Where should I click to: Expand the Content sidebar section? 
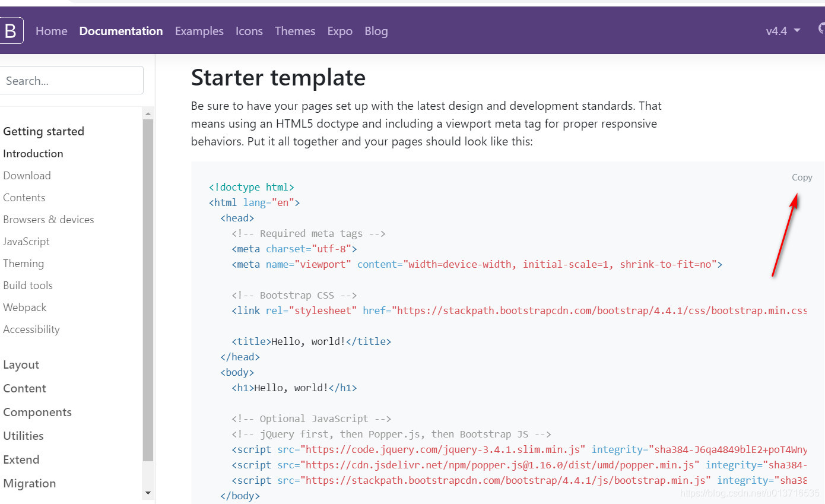pyautogui.click(x=24, y=389)
